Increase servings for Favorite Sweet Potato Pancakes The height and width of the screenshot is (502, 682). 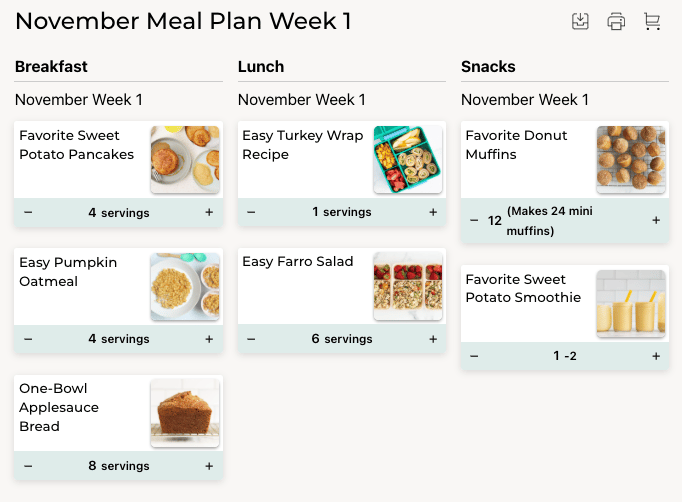(209, 212)
